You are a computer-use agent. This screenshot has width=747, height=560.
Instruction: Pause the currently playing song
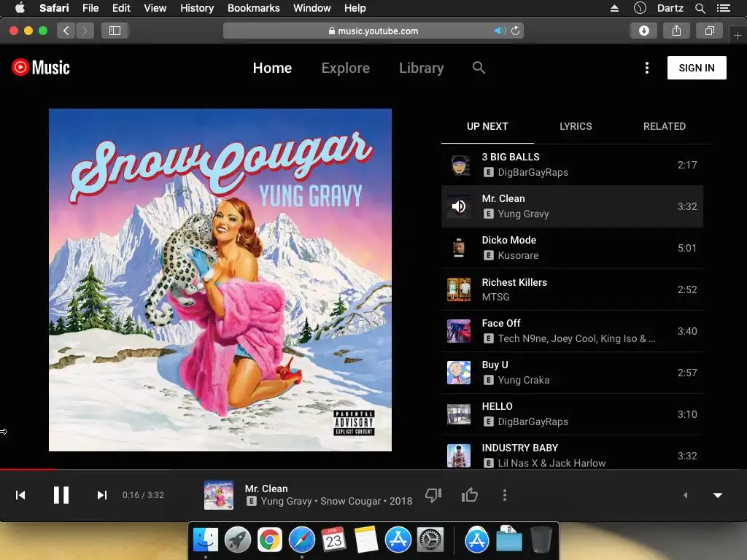[x=61, y=495]
